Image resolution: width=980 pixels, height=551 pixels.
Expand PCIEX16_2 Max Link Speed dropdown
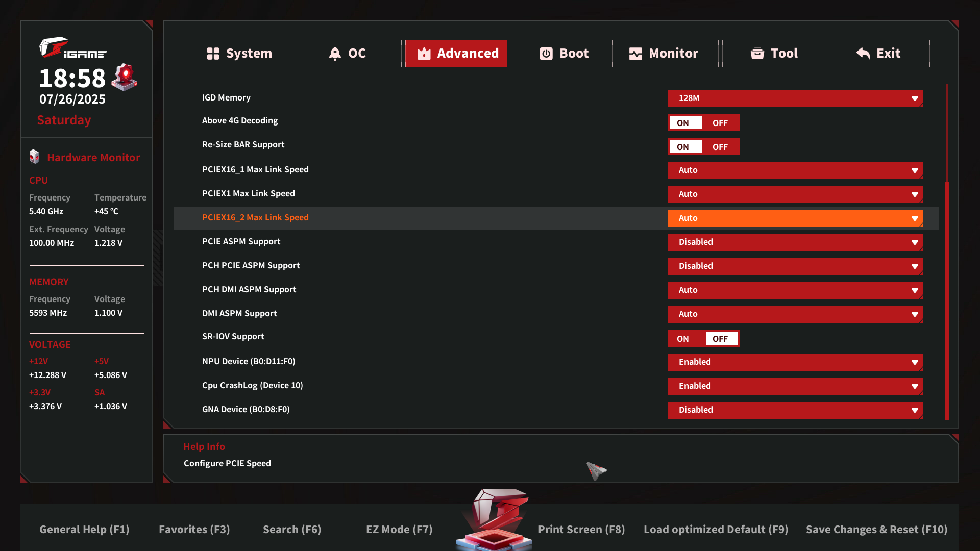pyautogui.click(x=795, y=218)
